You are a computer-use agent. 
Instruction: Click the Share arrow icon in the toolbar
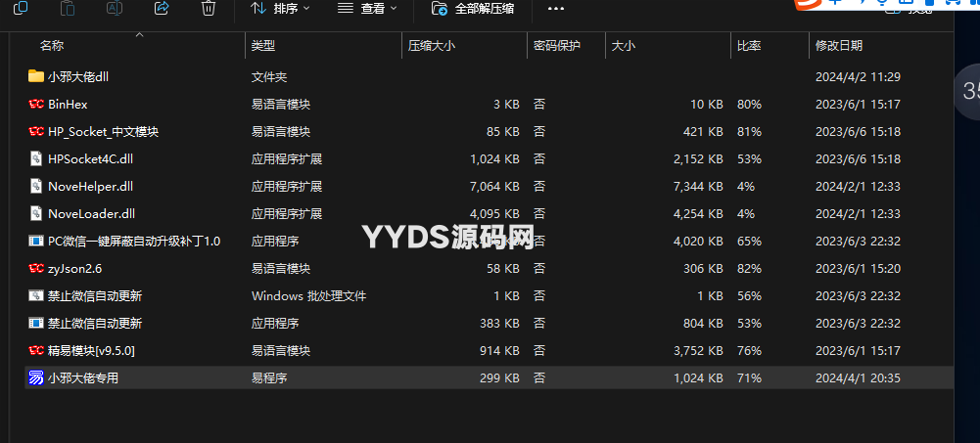click(162, 8)
